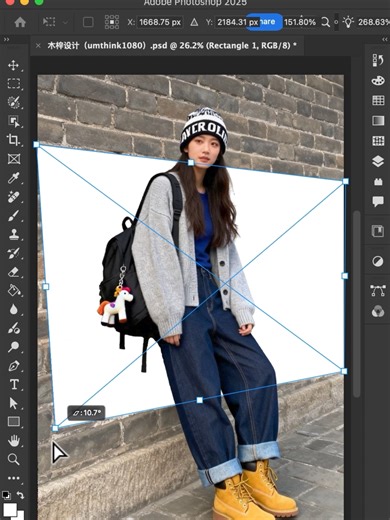Open the Adjustments panel

pyautogui.click(x=378, y=261)
